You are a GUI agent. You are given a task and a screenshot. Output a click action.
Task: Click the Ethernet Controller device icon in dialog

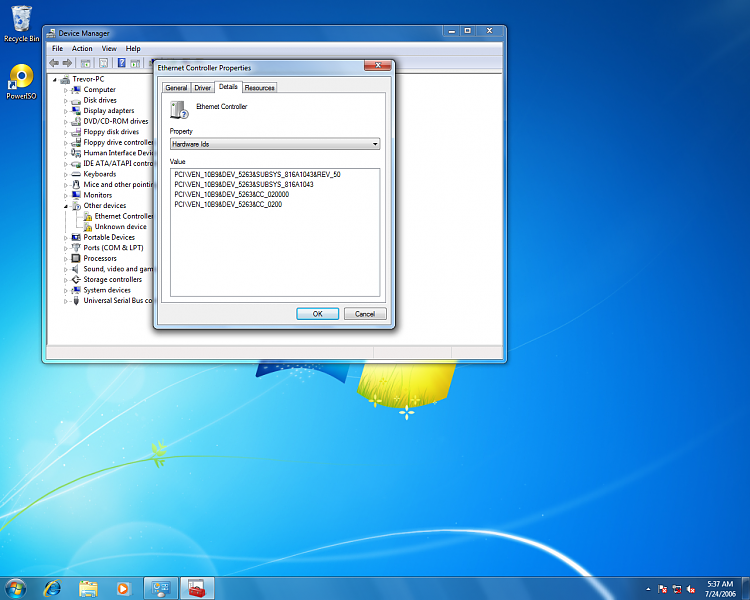(179, 110)
